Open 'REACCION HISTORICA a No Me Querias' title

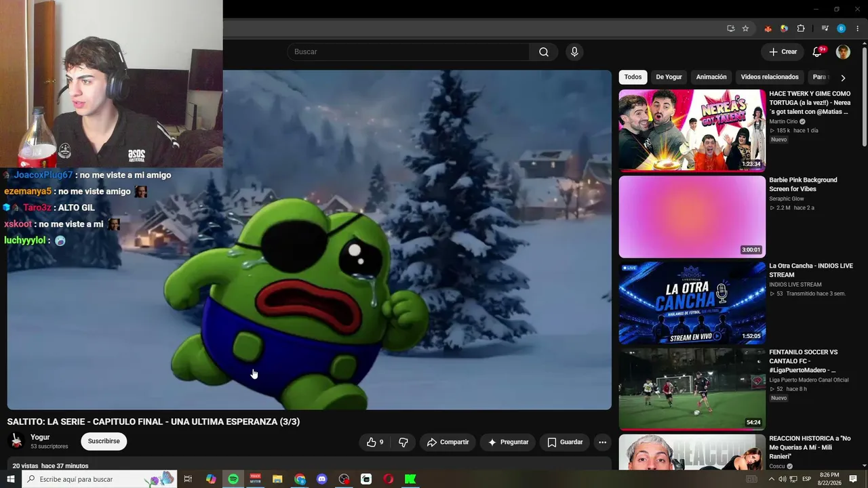pos(810,447)
